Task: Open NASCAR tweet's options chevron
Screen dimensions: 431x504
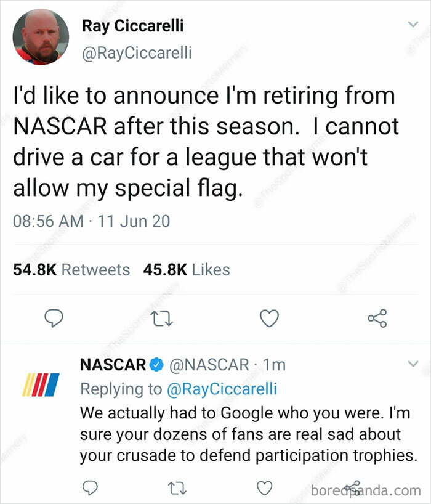Action: 414,364
